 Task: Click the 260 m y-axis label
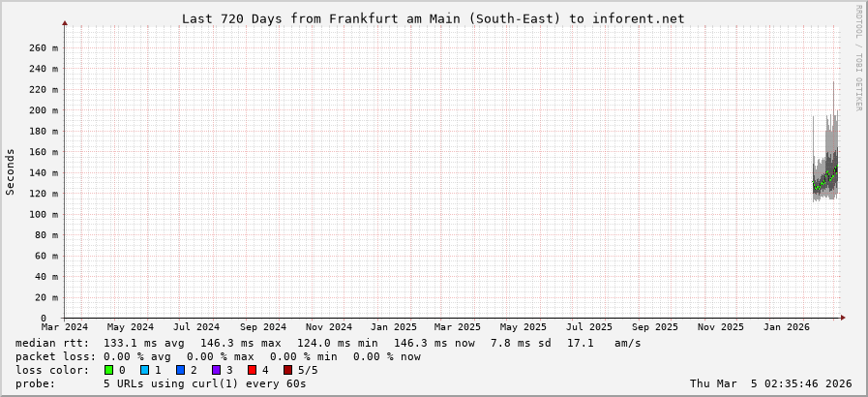click(43, 47)
